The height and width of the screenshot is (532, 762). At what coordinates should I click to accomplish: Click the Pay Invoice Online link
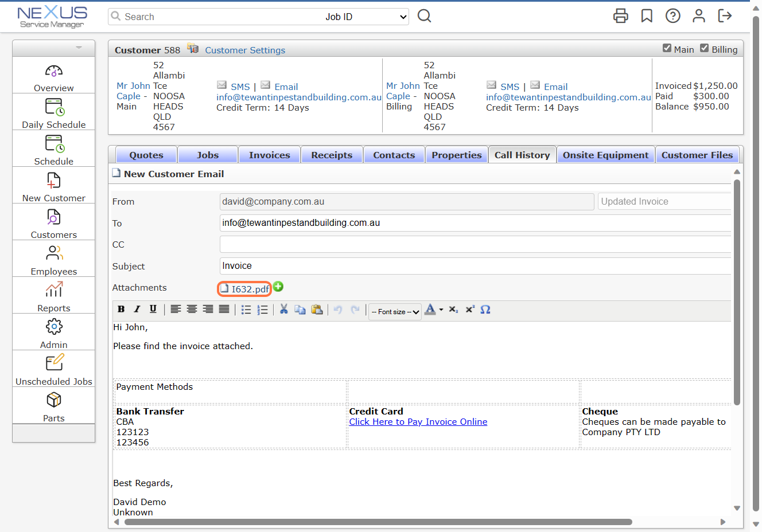point(418,422)
